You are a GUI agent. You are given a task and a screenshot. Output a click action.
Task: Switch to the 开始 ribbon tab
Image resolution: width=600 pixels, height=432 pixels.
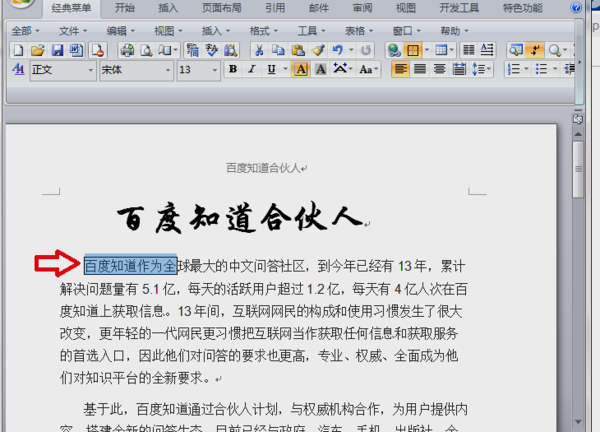125,8
